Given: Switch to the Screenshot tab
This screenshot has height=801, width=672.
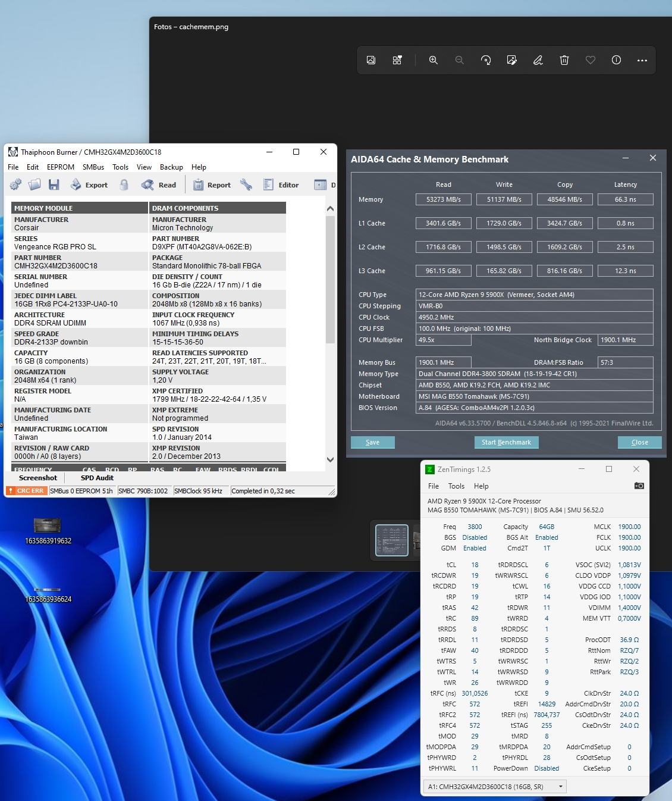Looking at the screenshot, I should coord(38,478).
